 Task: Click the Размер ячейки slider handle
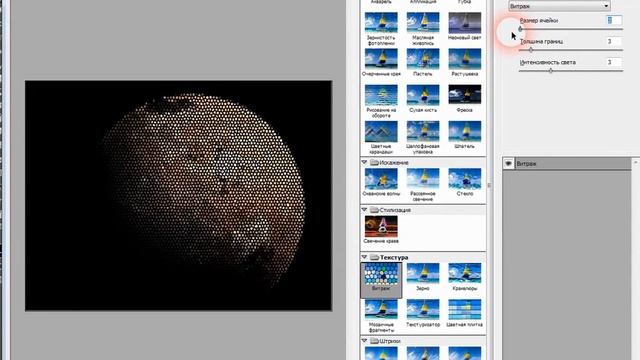pos(520,29)
